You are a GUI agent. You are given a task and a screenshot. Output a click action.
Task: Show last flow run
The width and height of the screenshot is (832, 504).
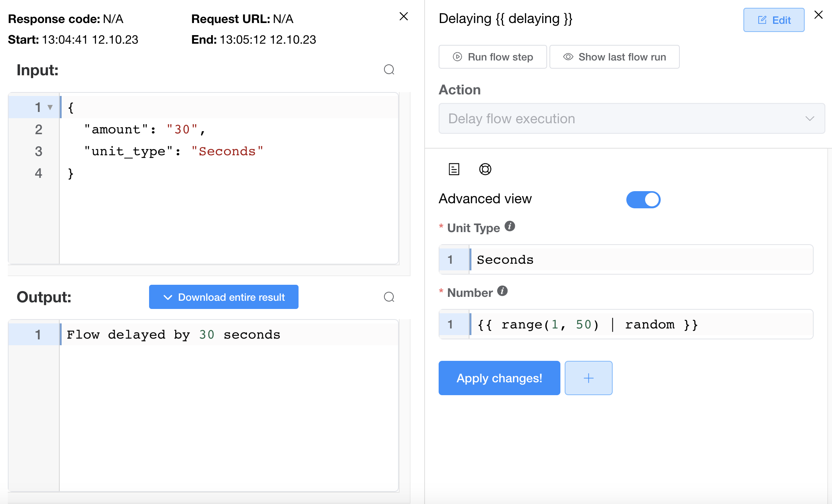pos(614,57)
